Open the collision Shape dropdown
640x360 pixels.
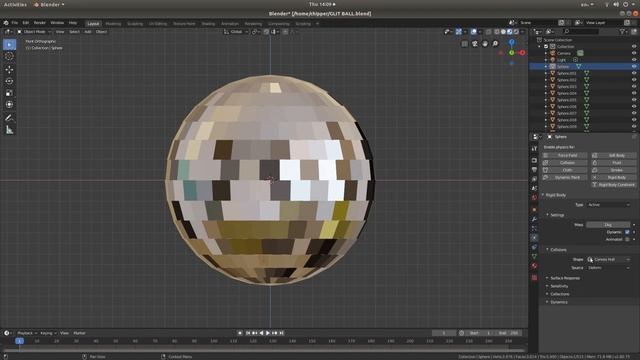coord(609,259)
